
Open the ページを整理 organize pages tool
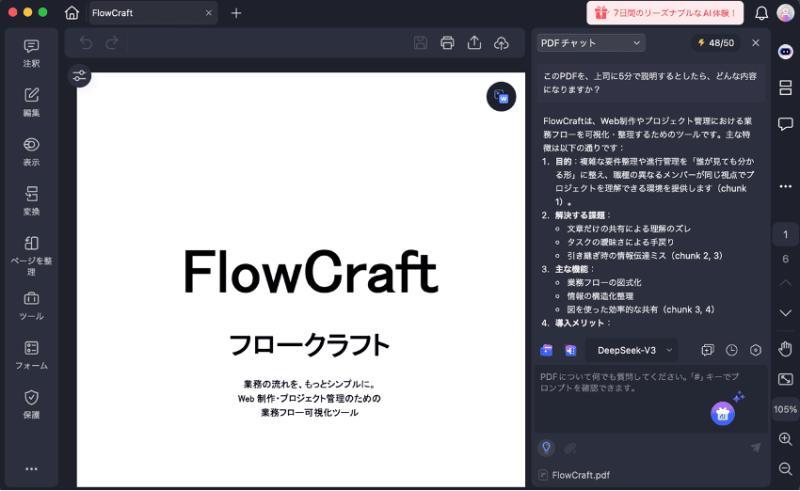(31, 255)
